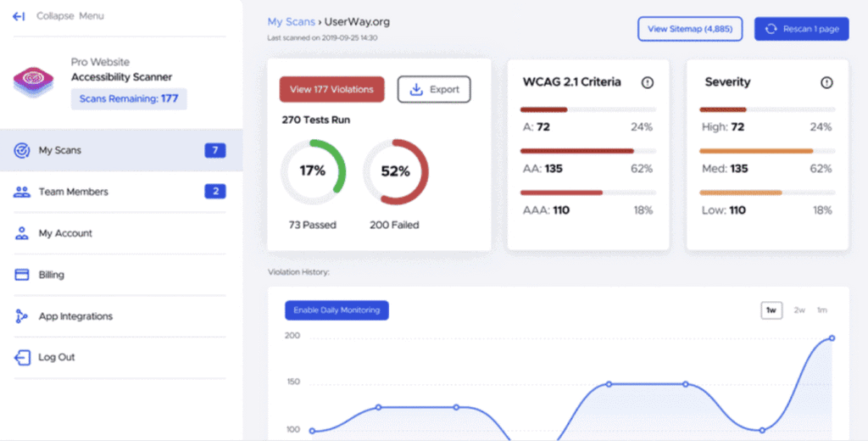Image resolution: width=868 pixels, height=441 pixels.
Task: Open the WCAG 2.1 Criteria info icon
Action: pos(648,82)
